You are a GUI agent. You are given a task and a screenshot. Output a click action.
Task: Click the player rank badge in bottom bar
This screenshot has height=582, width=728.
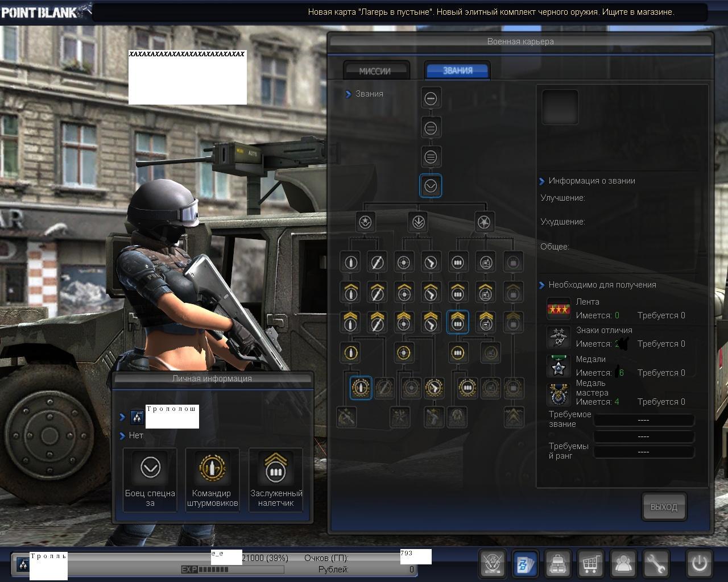23,564
